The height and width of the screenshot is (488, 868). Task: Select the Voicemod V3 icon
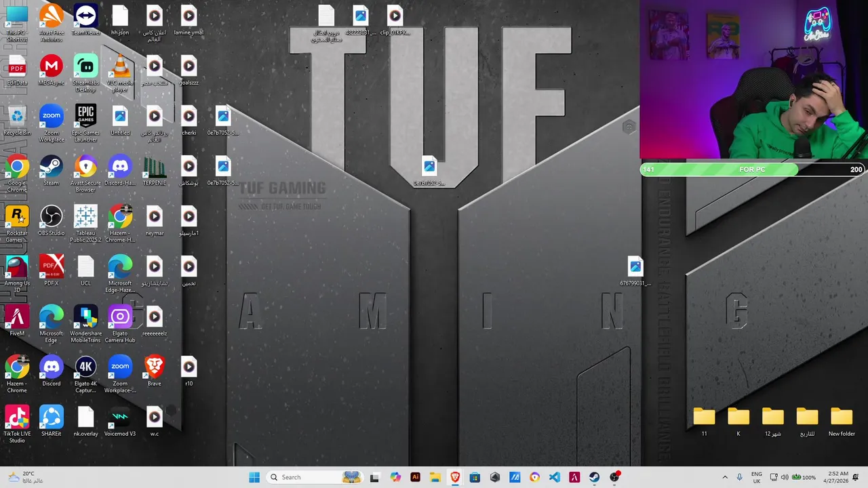coord(120,422)
